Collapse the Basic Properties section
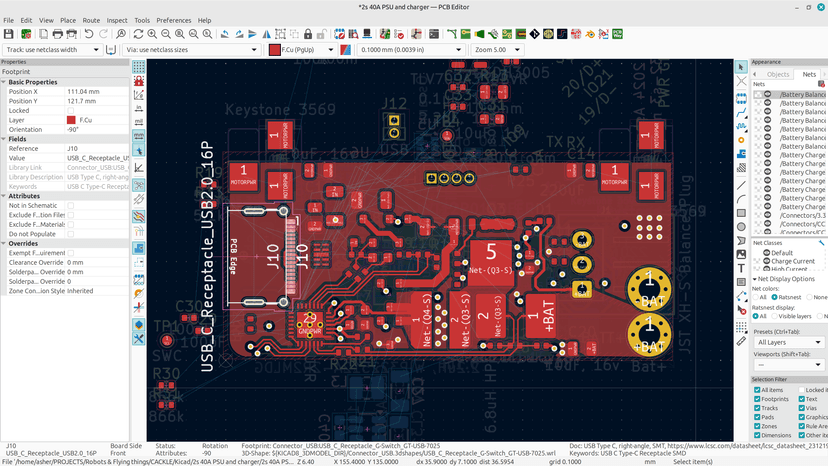828x466 pixels. point(5,82)
